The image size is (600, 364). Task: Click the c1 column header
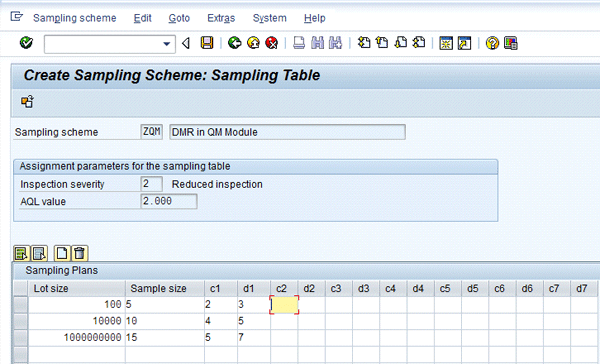click(x=221, y=288)
